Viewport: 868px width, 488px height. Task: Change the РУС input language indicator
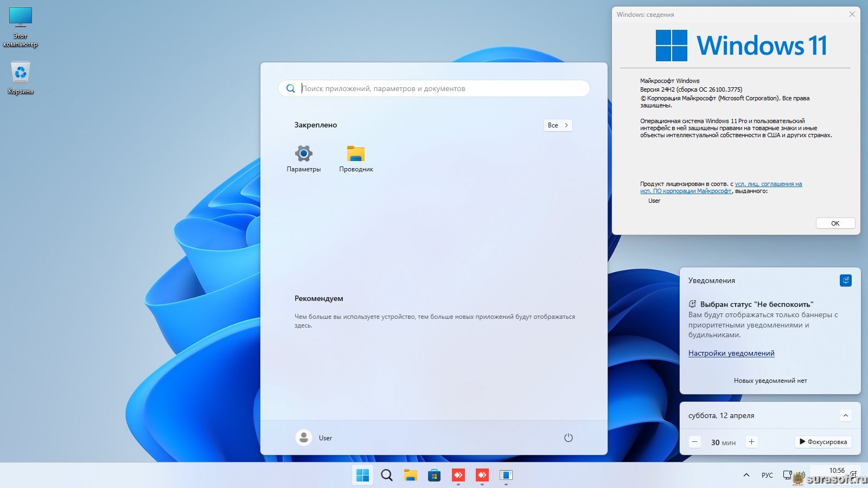point(767,475)
